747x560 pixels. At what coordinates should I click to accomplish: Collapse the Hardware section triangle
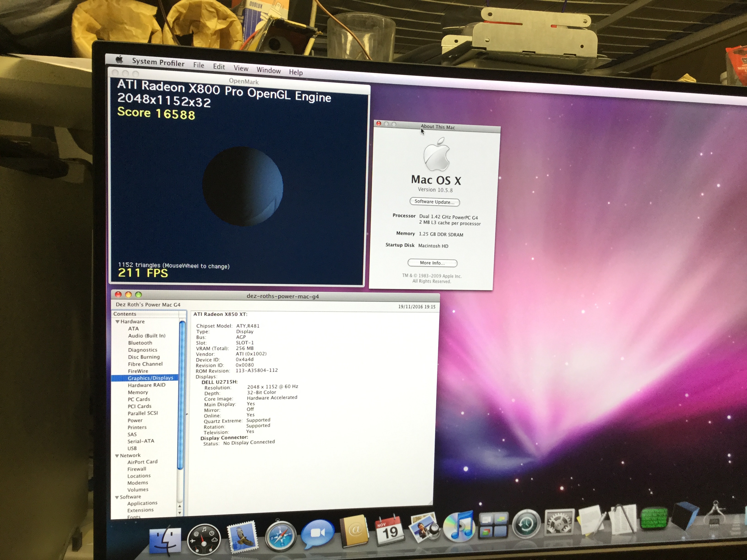click(117, 322)
